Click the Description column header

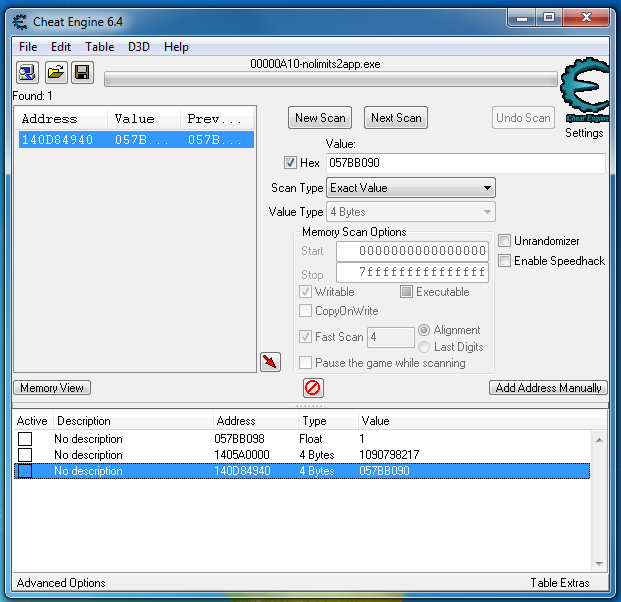(133, 421)
